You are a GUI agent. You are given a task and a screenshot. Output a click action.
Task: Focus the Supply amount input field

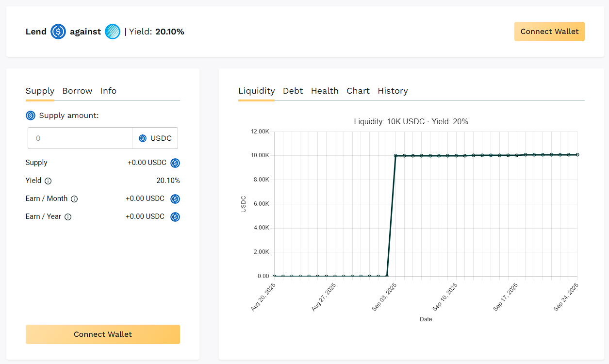(x=80, y=138)
